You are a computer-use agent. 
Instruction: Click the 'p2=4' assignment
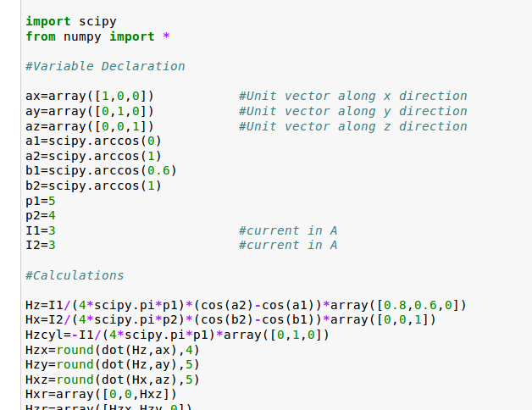point(41,215)
